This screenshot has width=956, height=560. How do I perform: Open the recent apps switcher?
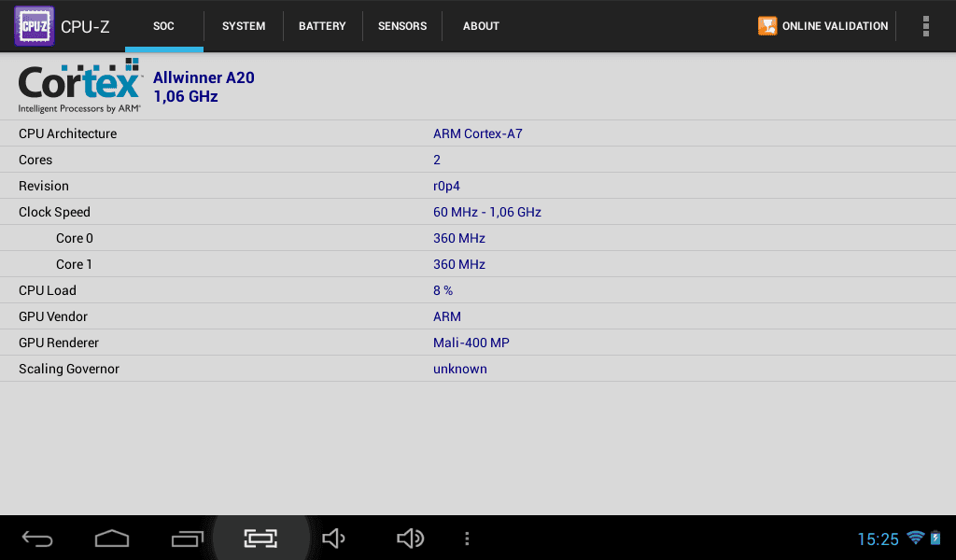[187, 539]
